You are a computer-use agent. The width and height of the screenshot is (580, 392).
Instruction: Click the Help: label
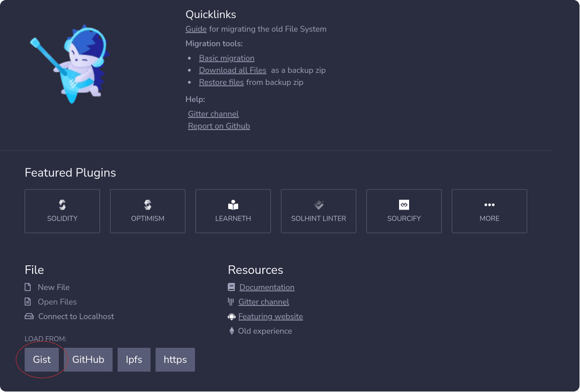point(196,100)
